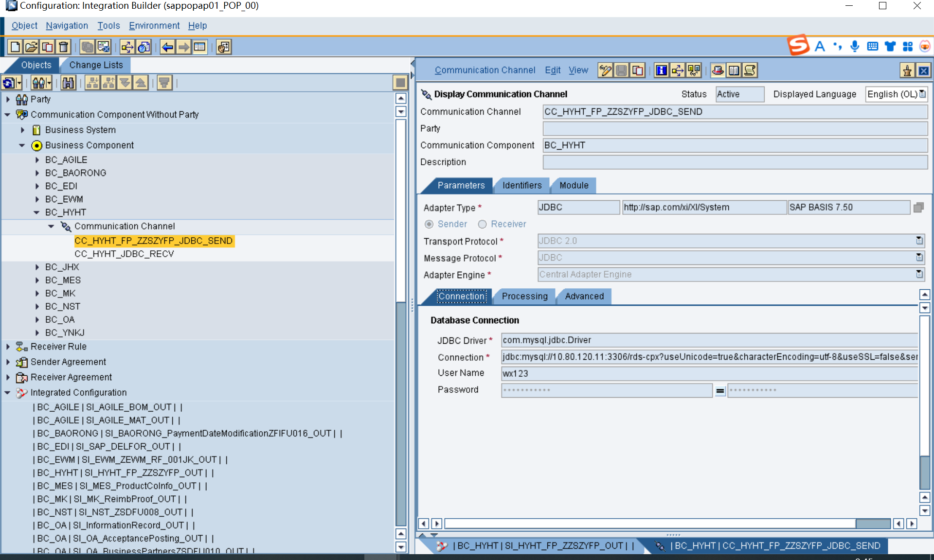934x560 pixels.
Task: Click the open-folder icon in main toolbar
Action: (x=31, y=47)
